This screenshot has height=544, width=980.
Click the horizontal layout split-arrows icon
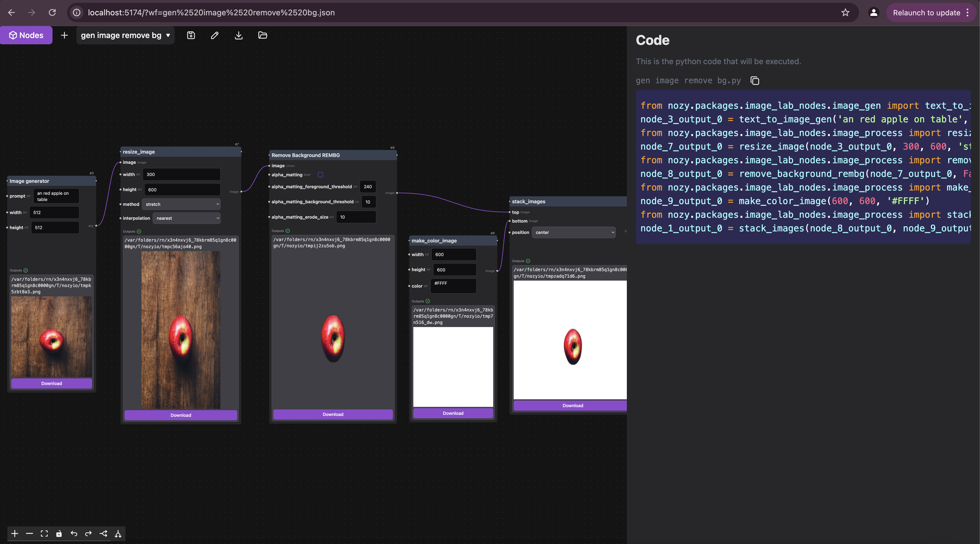click(x=103, y=534)
